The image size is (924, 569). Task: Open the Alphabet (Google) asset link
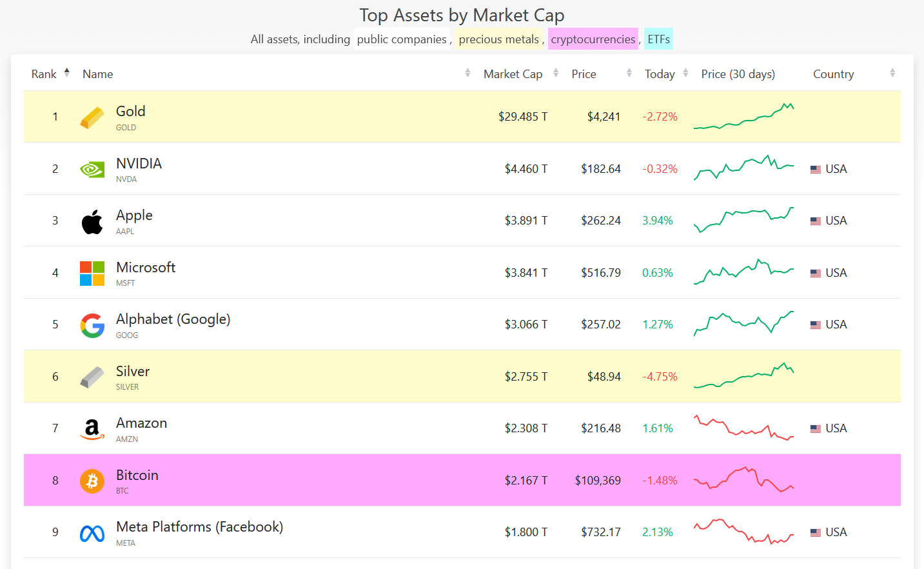pos(173,319)
